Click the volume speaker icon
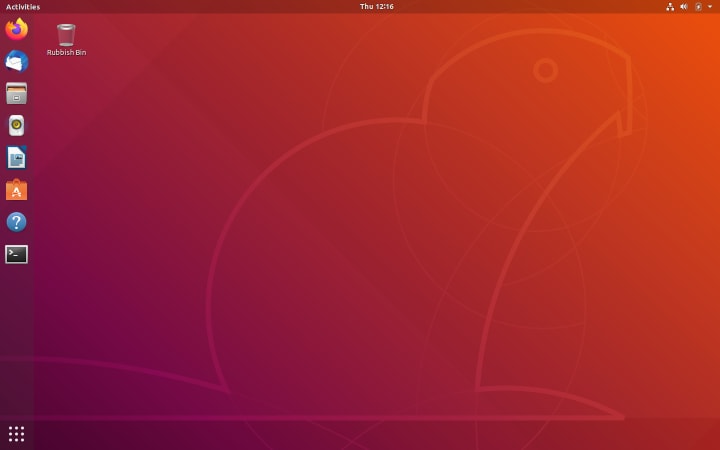The height and width of the screenshot is (450, 720). [684, 6]
